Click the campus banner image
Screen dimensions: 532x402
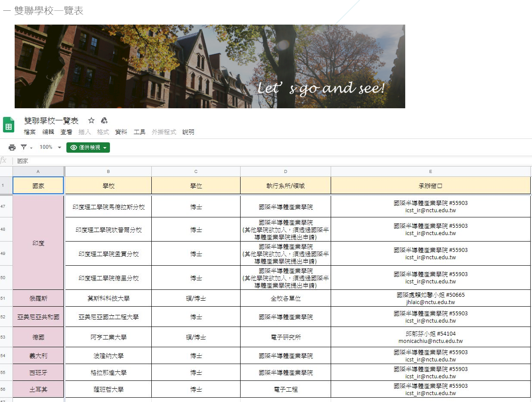(x=210, y=66)
